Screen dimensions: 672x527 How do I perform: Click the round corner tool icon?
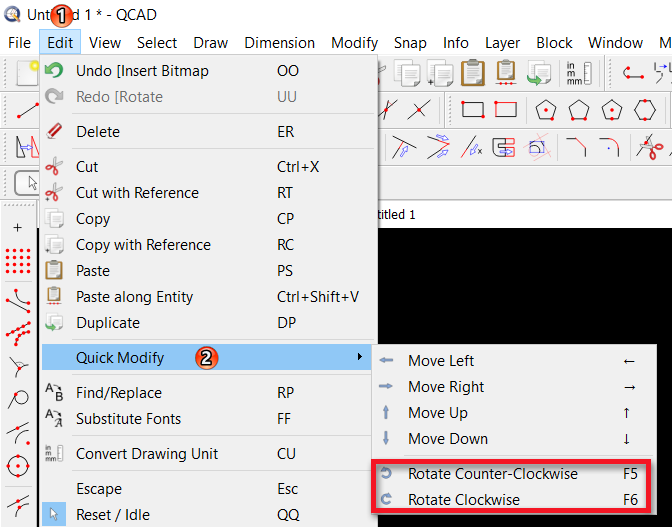click(x=610, y=148)
